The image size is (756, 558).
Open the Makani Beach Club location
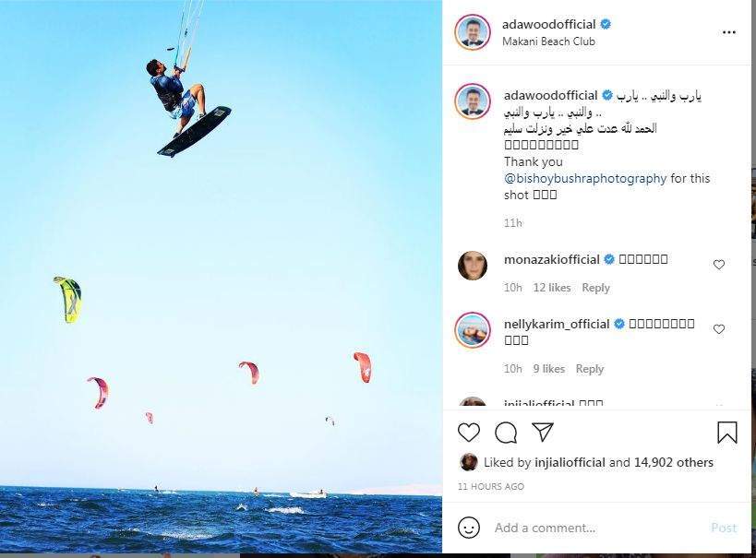tap(548, 42)
